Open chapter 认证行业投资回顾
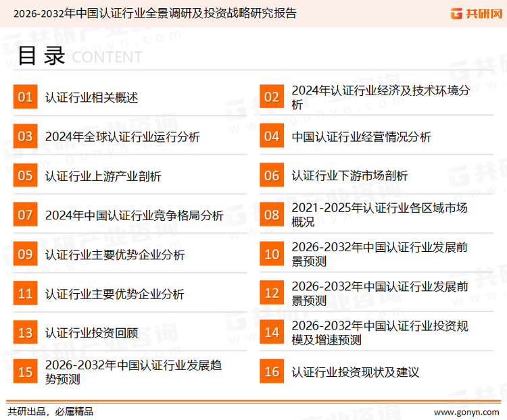Viewport: 507px width, 420px height. click(91, 333)
